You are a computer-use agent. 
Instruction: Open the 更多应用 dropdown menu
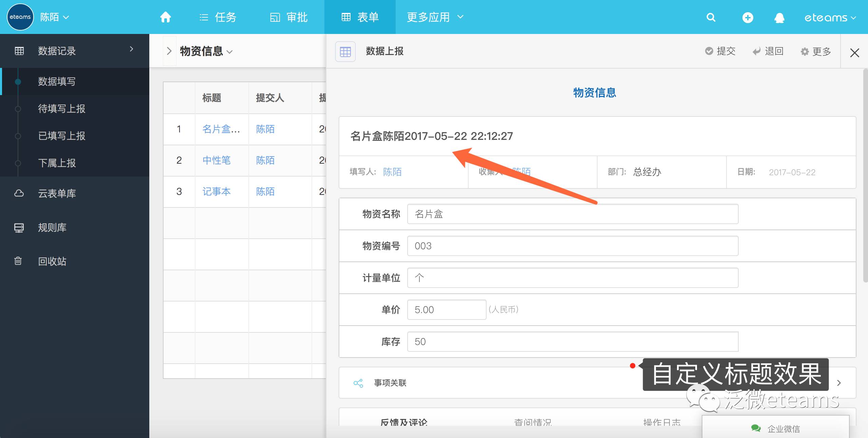(x=435, y=17)
